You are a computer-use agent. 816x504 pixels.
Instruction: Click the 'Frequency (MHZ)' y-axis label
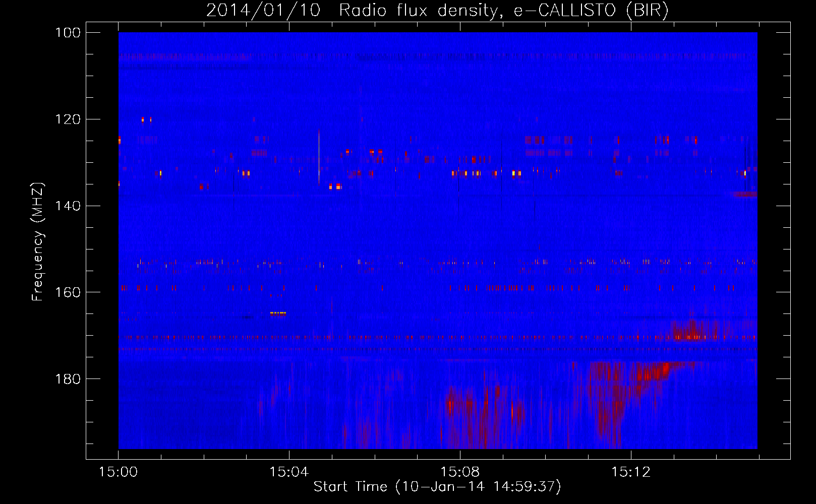[x=38, y=241]
